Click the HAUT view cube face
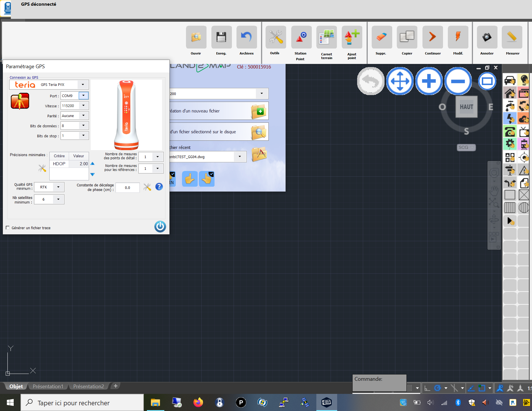This screenshot has width=532, height=411. [x=466, y=107]
